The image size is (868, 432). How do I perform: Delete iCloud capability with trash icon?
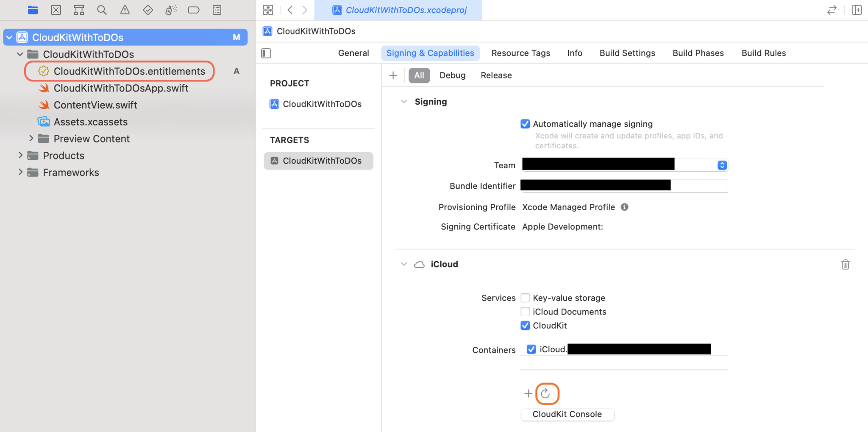[x=845, y=265]
